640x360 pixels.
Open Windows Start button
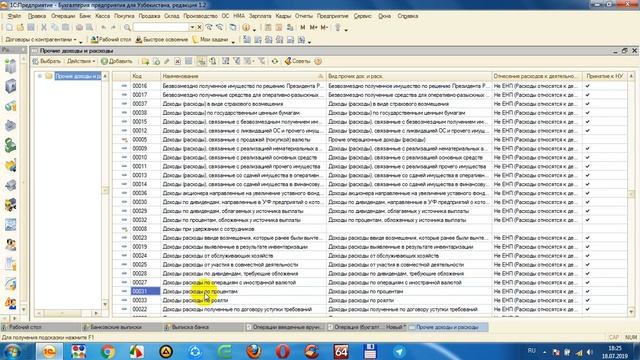(x=12, y=351)
